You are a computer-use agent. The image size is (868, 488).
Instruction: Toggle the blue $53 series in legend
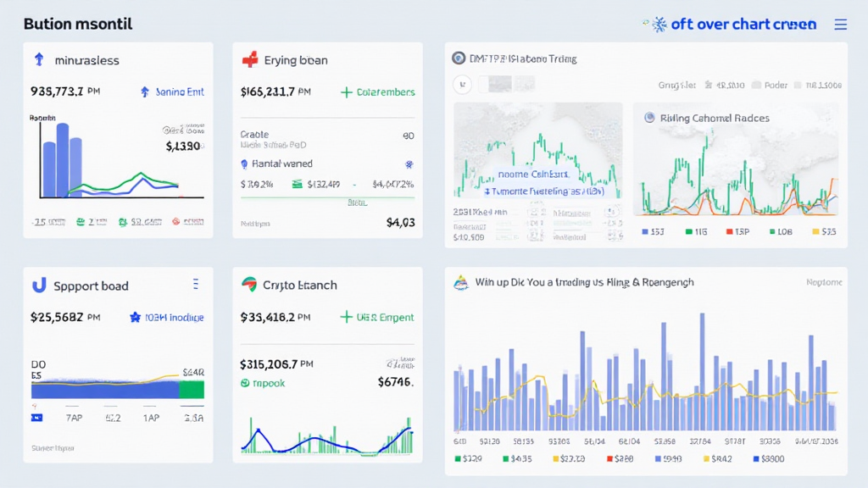pos(647,231)
